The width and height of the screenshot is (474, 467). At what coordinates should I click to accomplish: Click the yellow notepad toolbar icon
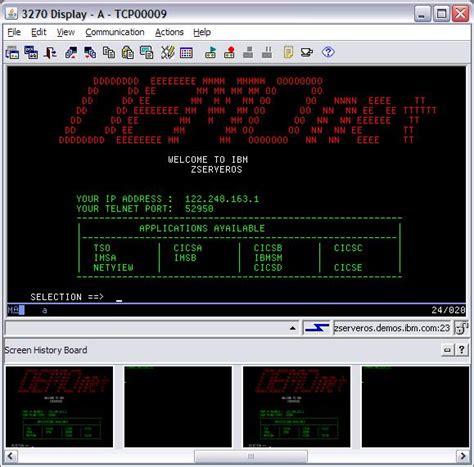288,53
